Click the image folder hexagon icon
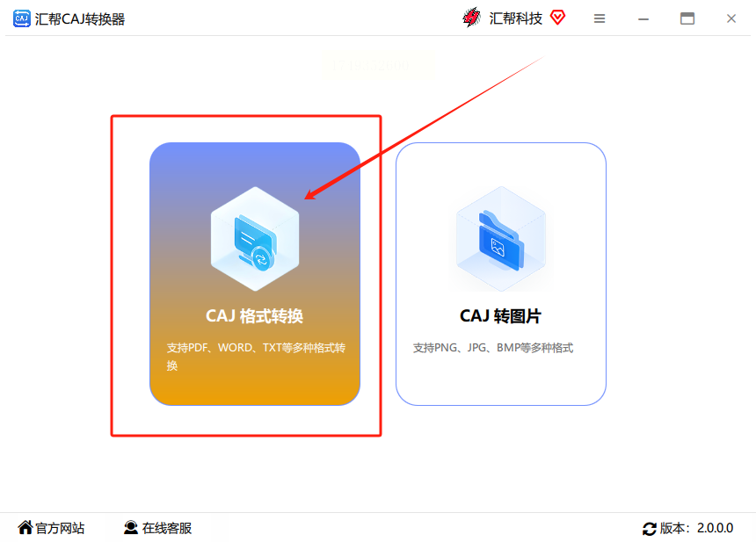Viewport: 756px width, 542px height. pos(501,239)
